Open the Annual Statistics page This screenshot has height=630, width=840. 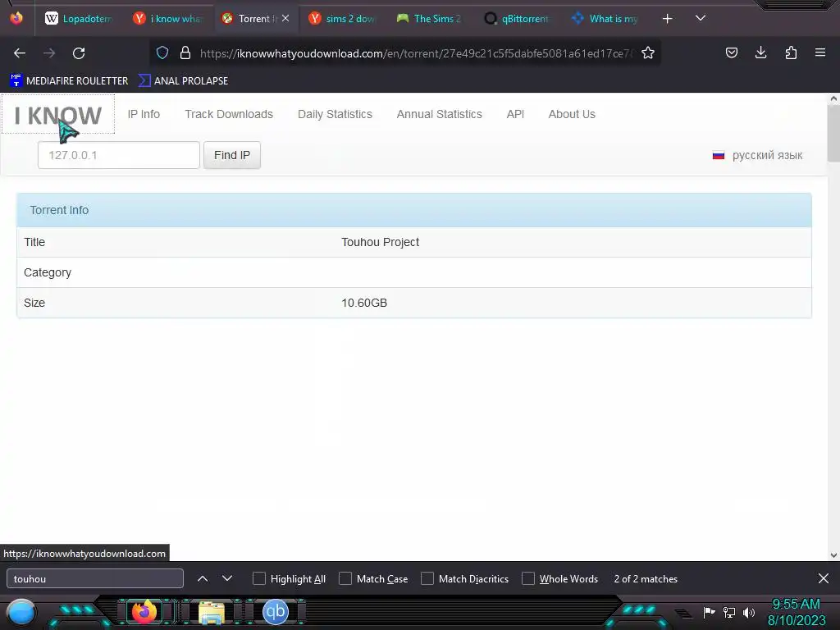click(x=440, y=114)
